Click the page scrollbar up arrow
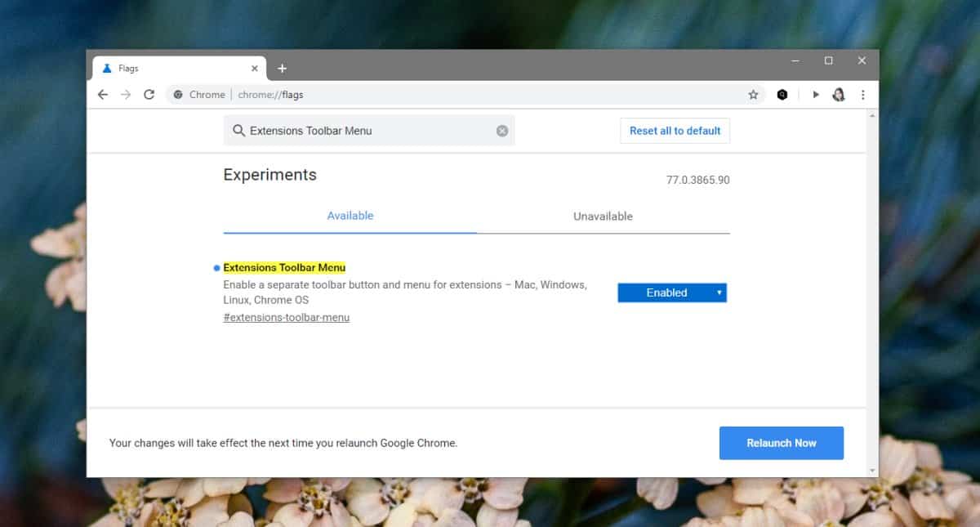The height and width of the screenshot is (527, 980). point(873,117)
